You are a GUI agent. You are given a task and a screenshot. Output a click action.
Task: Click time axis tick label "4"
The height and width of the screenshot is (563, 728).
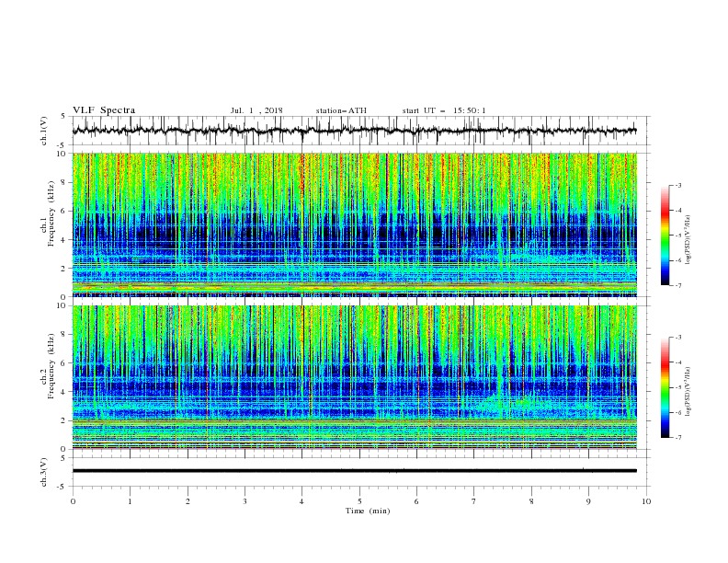pyautogui.click(x=301, y=501)
